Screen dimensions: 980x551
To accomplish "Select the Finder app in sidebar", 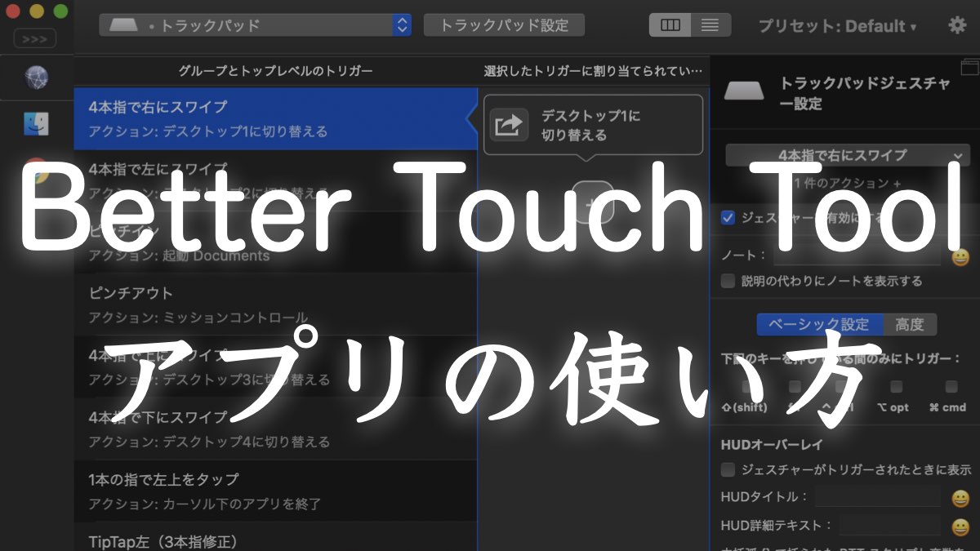I will 37,123.
